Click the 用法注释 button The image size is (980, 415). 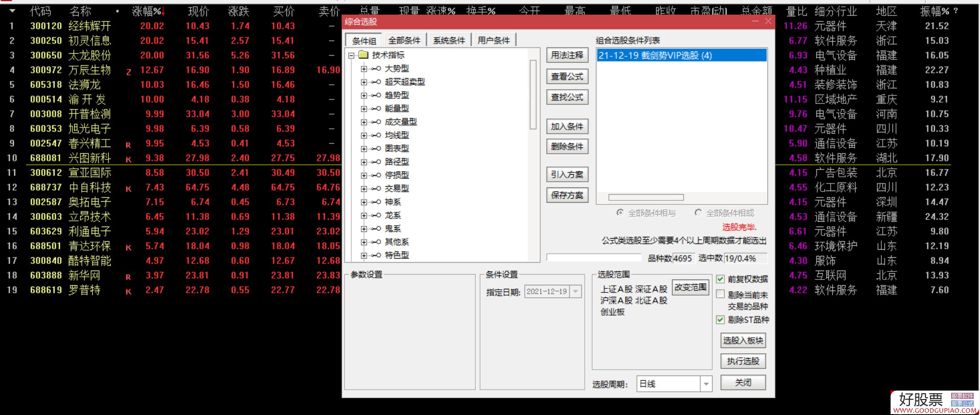[567, 55]
